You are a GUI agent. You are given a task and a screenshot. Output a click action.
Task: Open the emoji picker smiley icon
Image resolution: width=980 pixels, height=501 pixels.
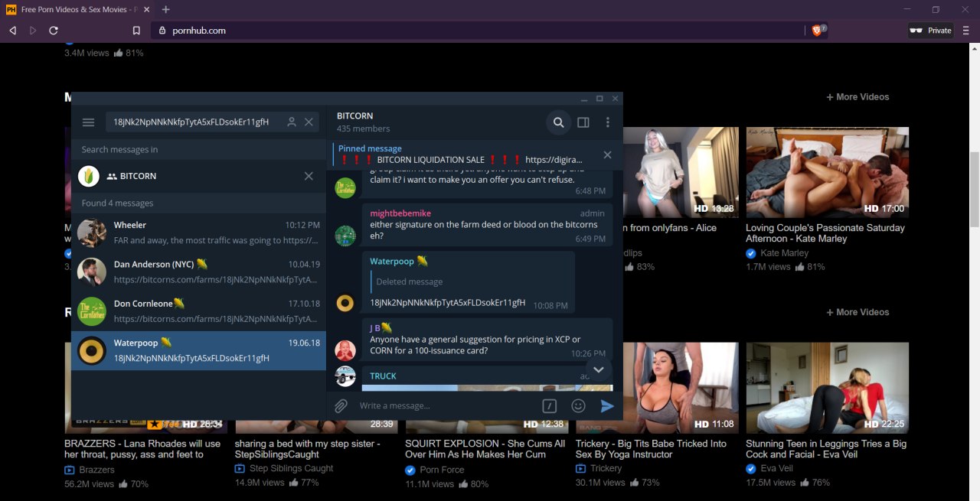(579, 406)
